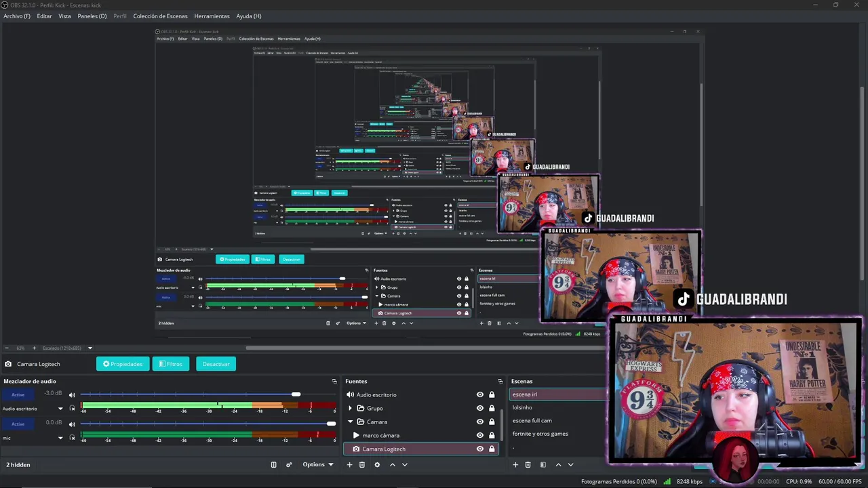Move selected scene down
This screenshot has height=488, width=868.
[570, 465]
